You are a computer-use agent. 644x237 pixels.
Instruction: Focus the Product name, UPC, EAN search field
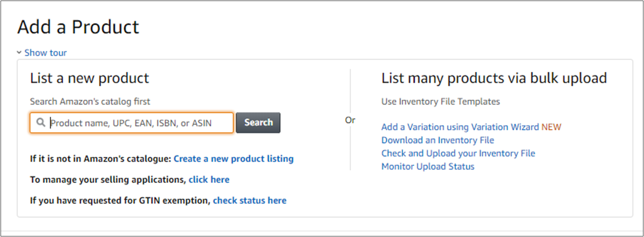[x=137, y=123]
